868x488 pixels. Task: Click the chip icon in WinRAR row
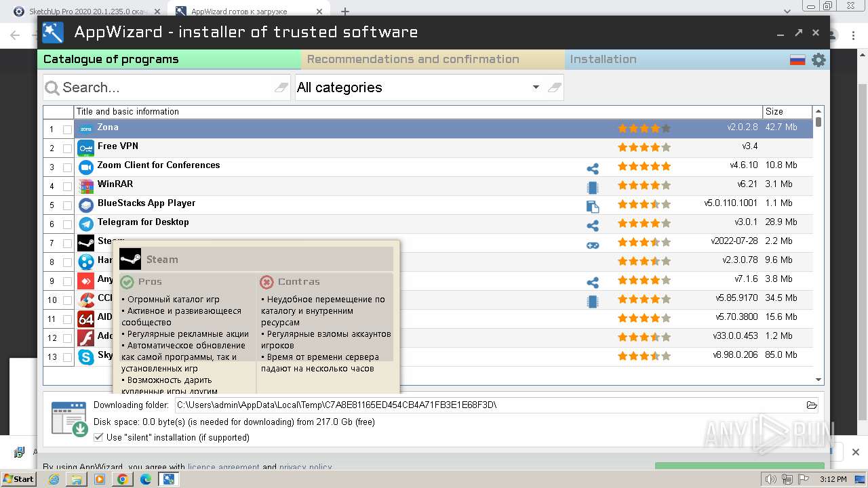tap(593, 188)
